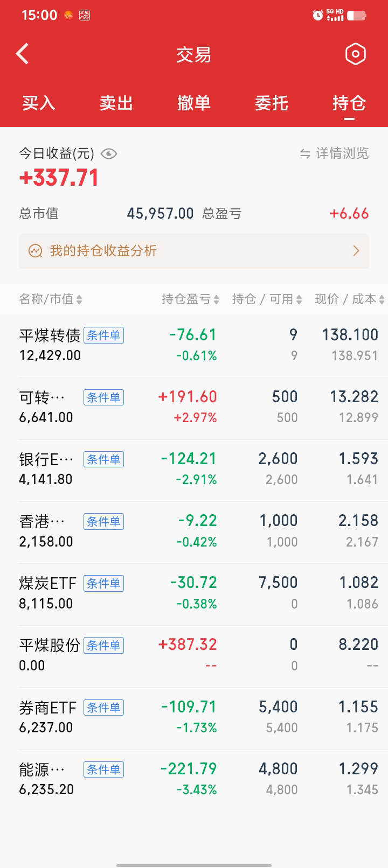Toggle today's earnings visibility eye

tap(109, 154)
